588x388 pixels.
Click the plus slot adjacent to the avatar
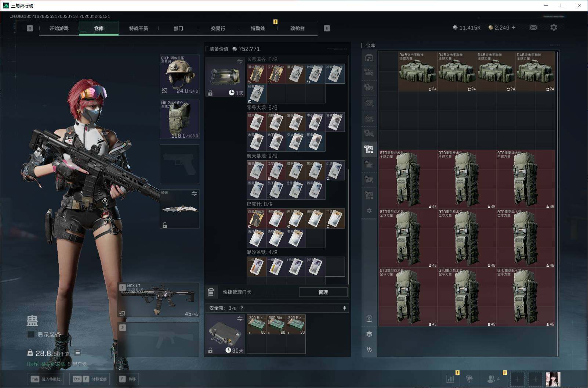click(x=535, y=379)
